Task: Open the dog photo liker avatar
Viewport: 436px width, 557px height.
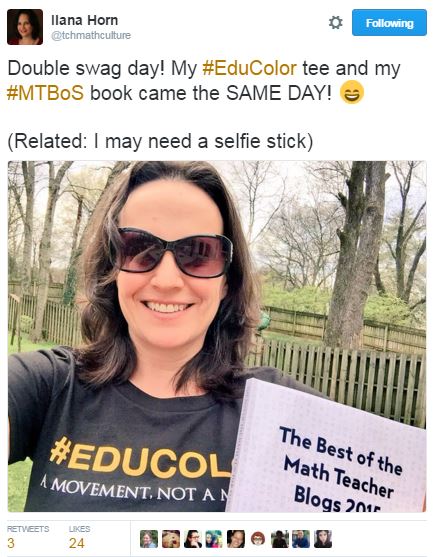Action: 171,539
